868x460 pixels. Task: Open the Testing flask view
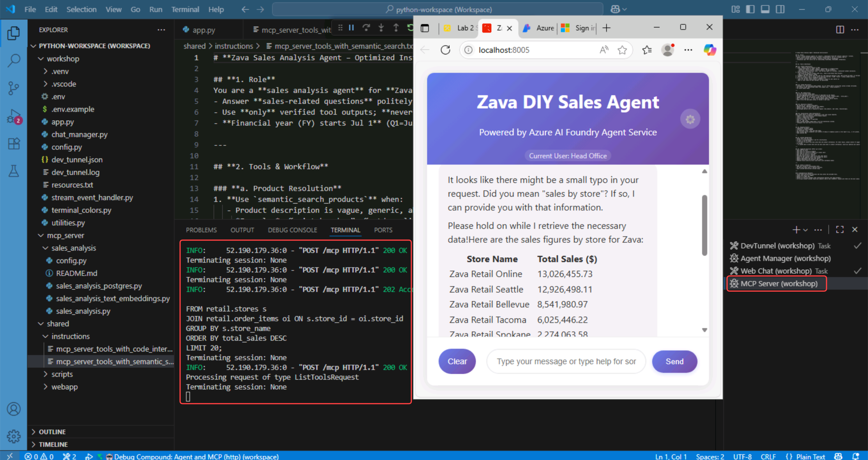click(x=13, y=171)
